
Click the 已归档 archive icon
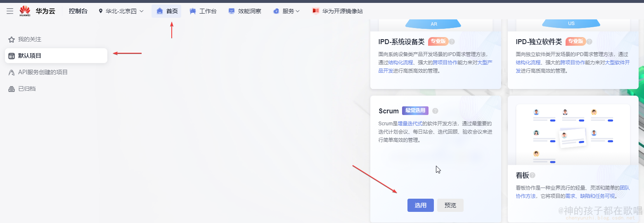click(12, 89)
